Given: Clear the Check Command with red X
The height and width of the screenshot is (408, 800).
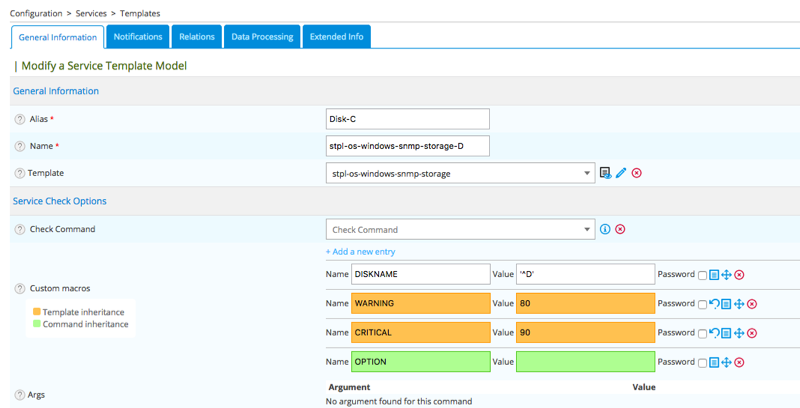Looking at the screenshot, I should tap(620, 229).
